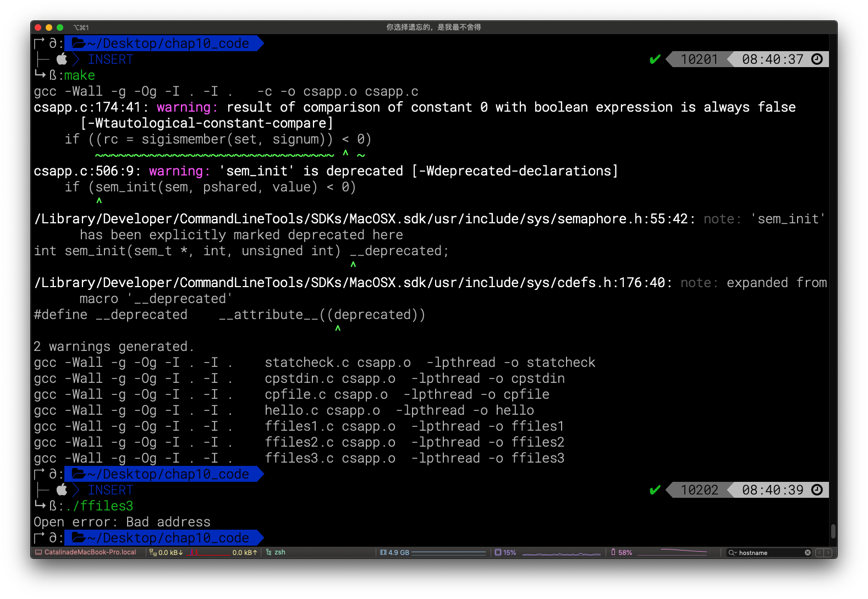Click the green checkmark next to 10201
868x599 pixels.
coord(655,59)
